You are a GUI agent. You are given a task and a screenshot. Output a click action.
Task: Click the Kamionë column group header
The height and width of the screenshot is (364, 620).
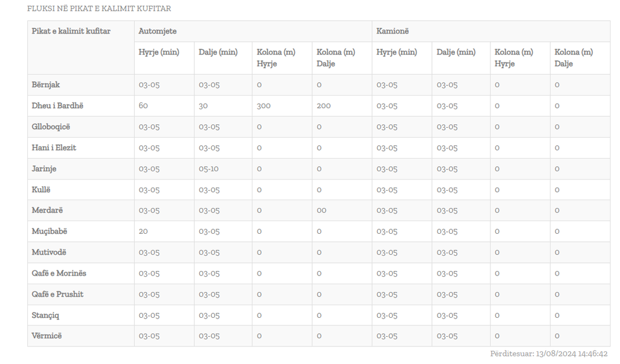pyautogui.click(x=392, y=31)
